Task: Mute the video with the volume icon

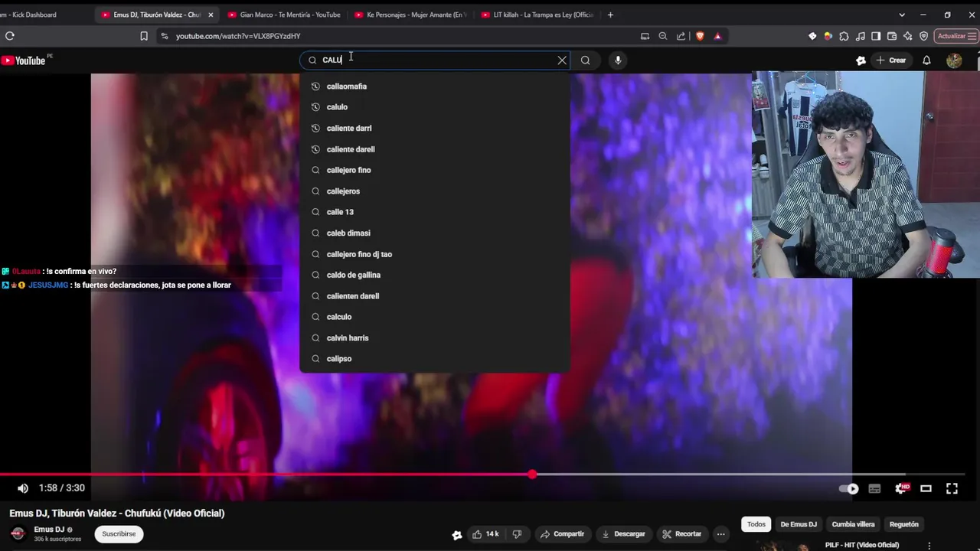Action: [x=23, y=488]
